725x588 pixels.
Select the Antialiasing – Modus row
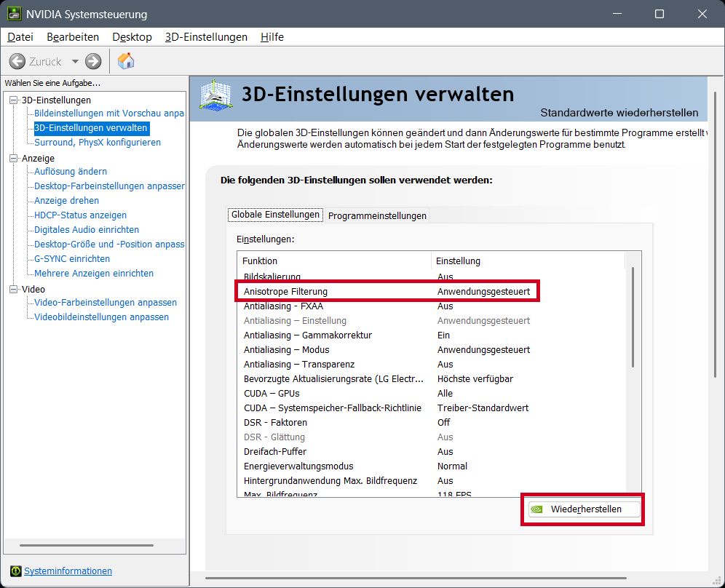pyautogui.click(x=432, y=350)
